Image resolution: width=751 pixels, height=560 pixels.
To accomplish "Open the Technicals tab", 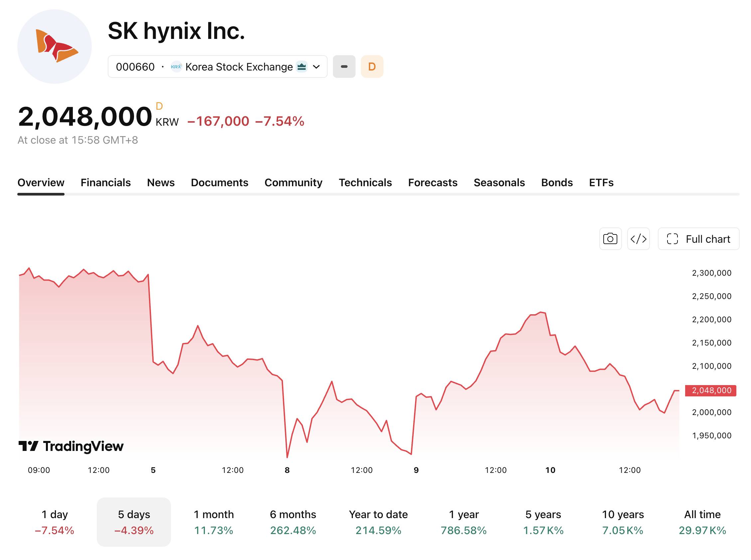I will coord(365,182).
